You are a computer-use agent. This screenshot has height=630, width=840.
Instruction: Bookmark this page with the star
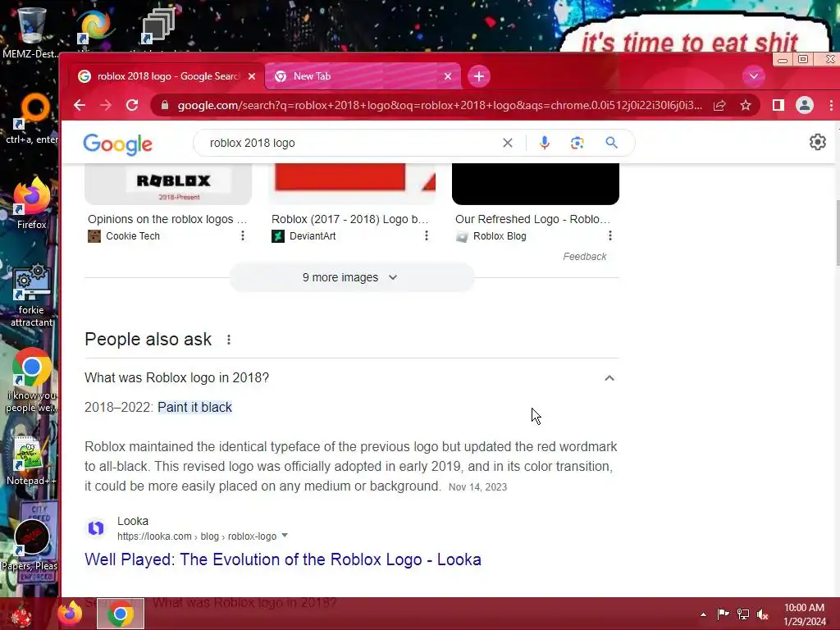[x=746, y=106]
